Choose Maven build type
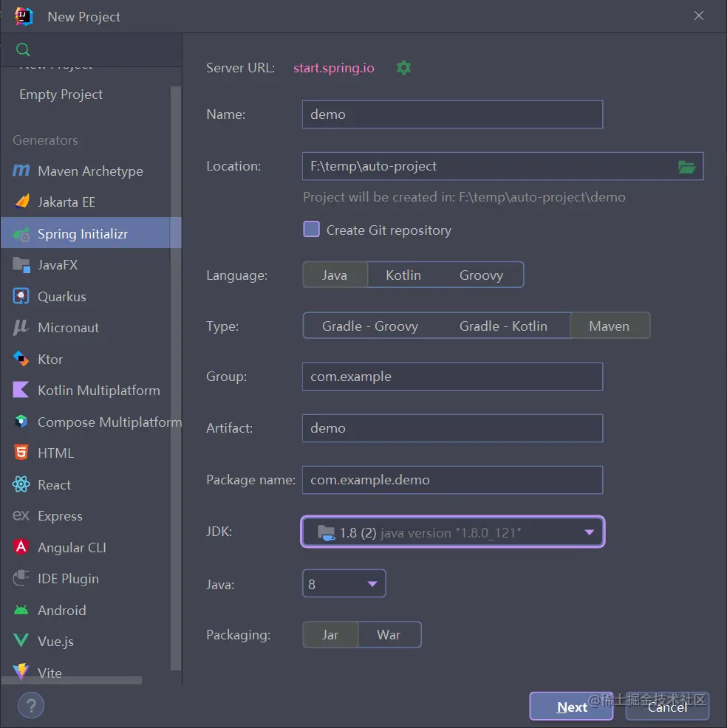Image resolution: width=727 pixels, height=728 pixels. point(610,326)
